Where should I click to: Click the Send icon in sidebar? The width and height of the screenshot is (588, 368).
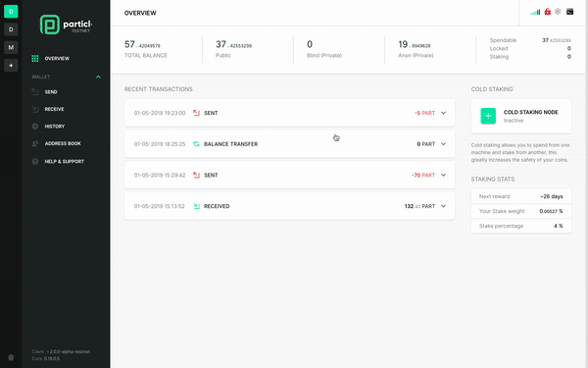click(x=35, y=92)
